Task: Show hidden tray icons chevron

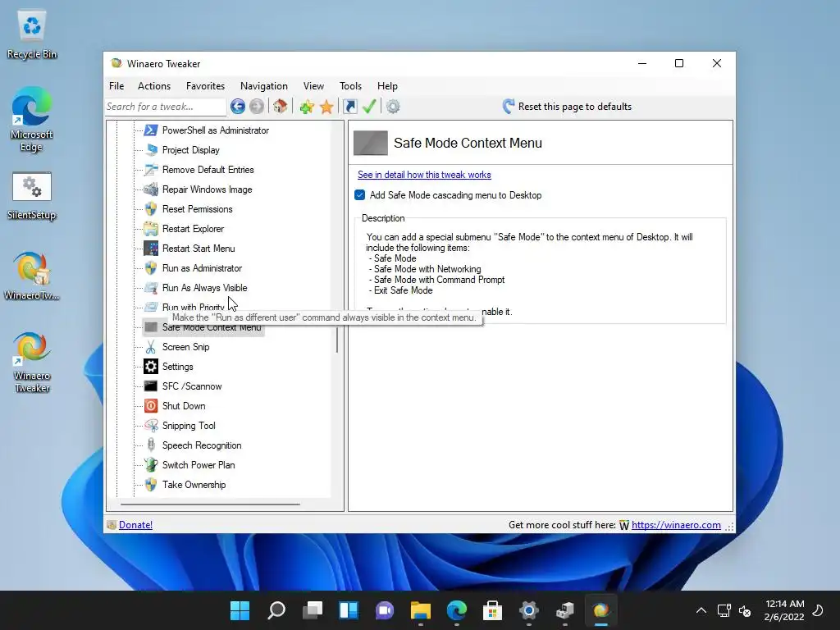Action: (x=701, y=610)
